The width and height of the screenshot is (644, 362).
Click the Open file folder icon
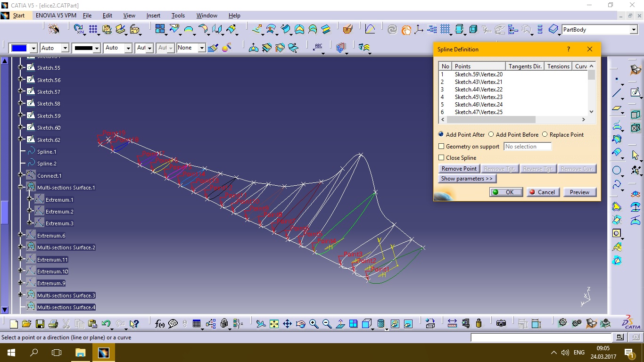26,324
